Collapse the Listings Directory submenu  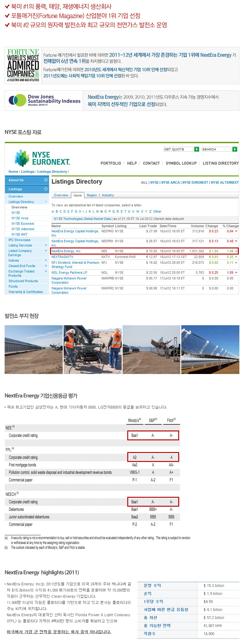46,202
